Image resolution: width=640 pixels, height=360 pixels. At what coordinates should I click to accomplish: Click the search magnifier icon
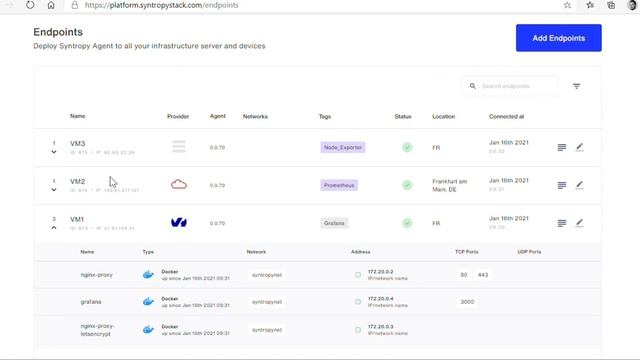tap(472, 86)
